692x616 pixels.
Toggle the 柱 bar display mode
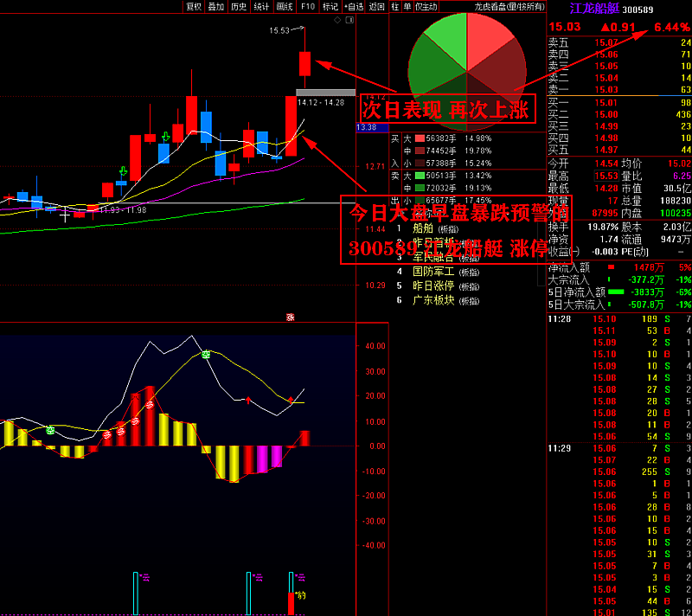[395, 6]
